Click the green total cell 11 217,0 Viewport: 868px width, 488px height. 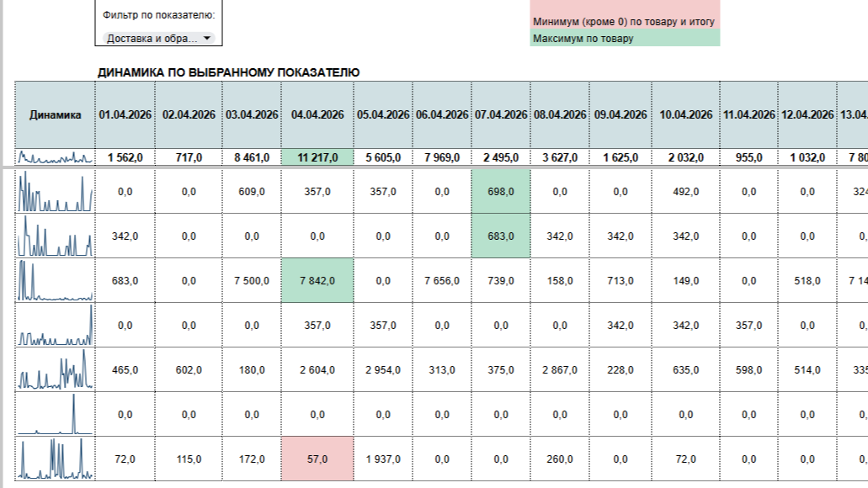(x=317, y=157)
